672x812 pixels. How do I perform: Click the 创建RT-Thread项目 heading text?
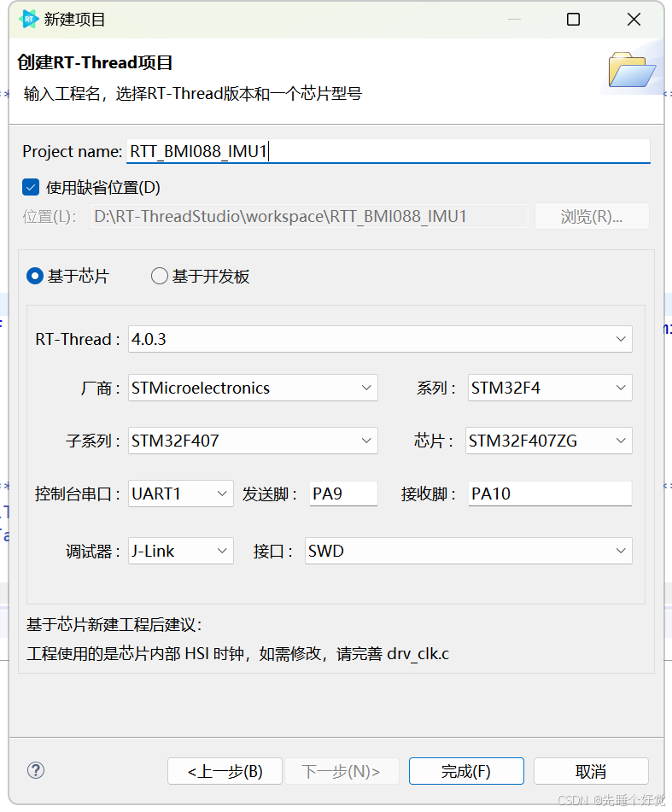click(95, 62)
